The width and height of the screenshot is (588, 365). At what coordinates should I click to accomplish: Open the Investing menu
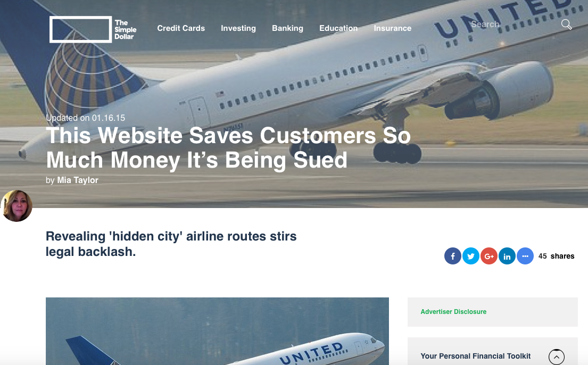[238, 28]
